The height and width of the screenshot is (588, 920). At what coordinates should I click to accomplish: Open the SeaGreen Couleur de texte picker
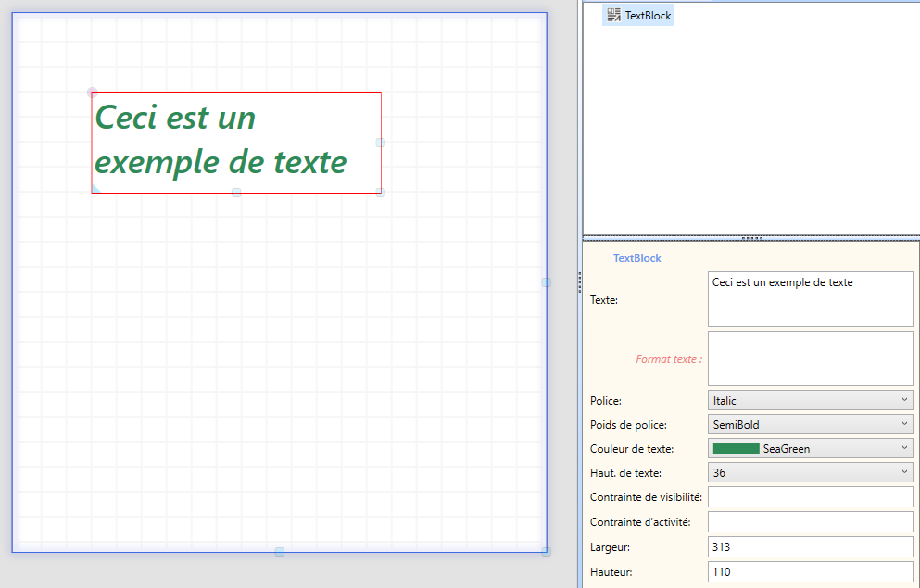[810, 449]
